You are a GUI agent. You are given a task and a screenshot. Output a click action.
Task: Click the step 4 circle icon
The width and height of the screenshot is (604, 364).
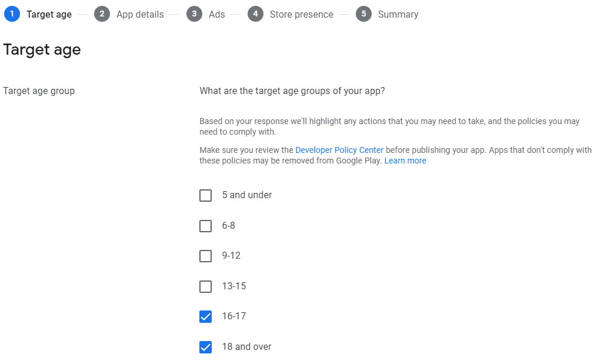point(255,14)
